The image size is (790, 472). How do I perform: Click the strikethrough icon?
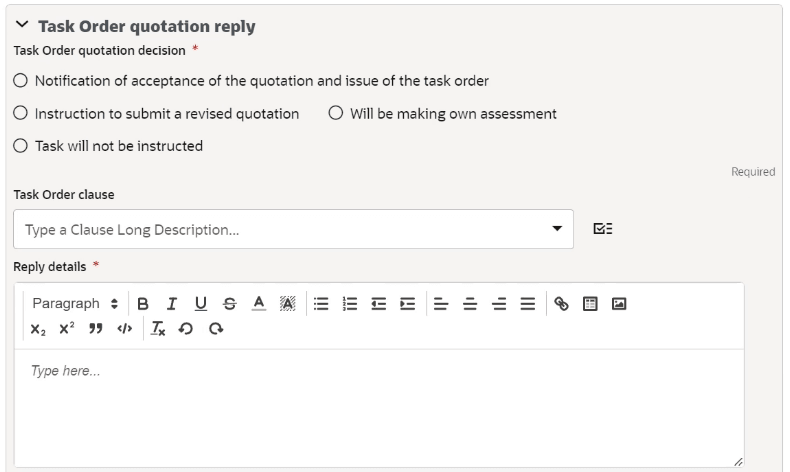[230, 304]
